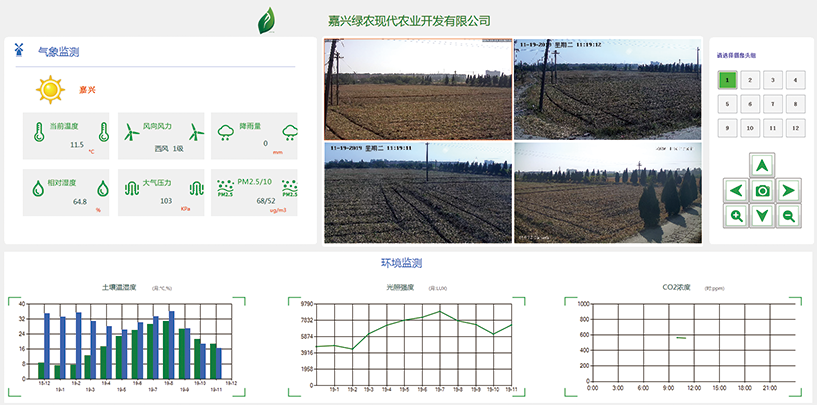
Task: Pan camera left with the left arrow
Action: pos(736,190)
